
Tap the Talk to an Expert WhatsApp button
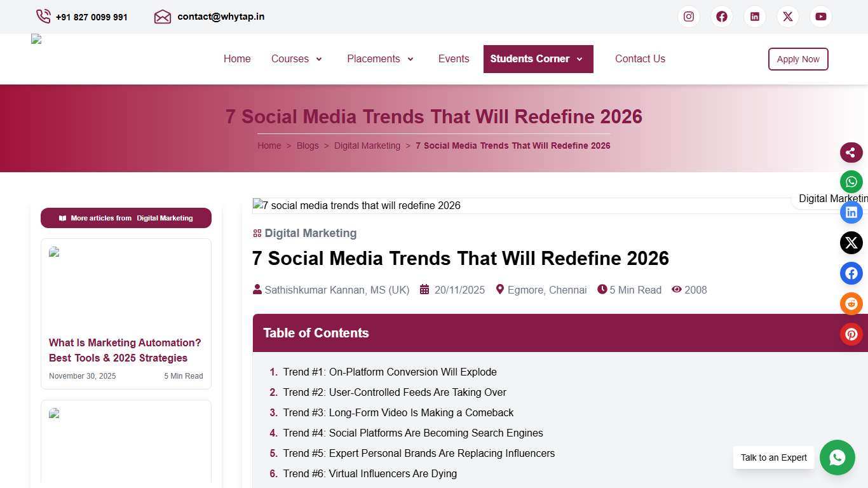[837, 457]
